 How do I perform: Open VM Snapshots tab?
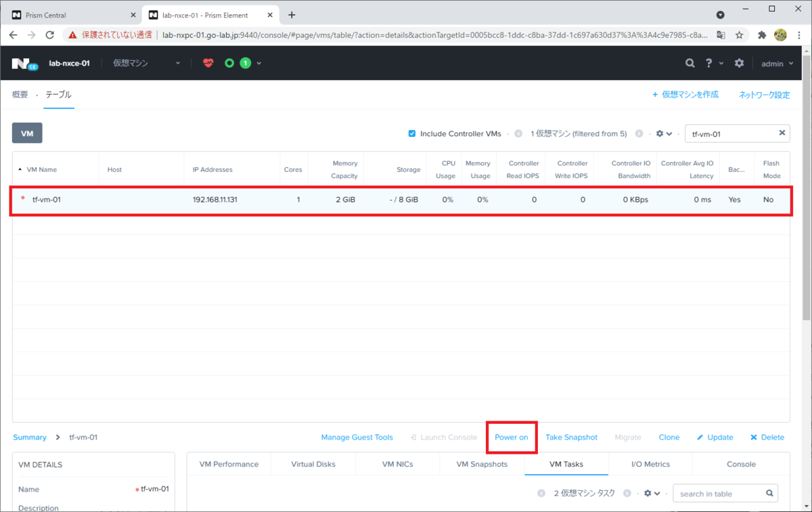482,465
